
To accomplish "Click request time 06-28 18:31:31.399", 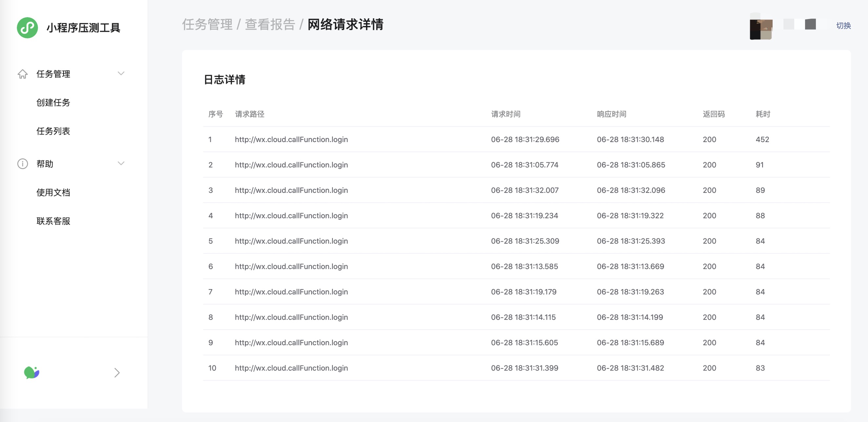I will pos(525,368).
